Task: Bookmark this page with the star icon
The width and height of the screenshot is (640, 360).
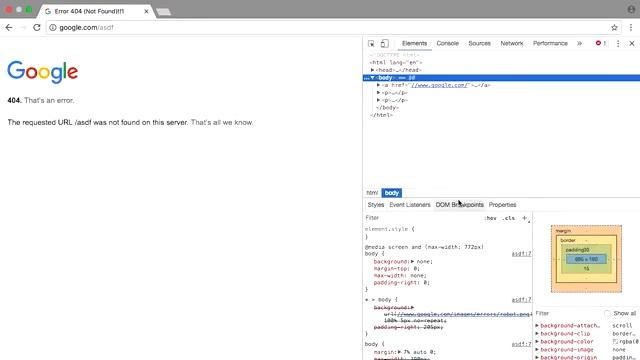Action: pos(614,27)
